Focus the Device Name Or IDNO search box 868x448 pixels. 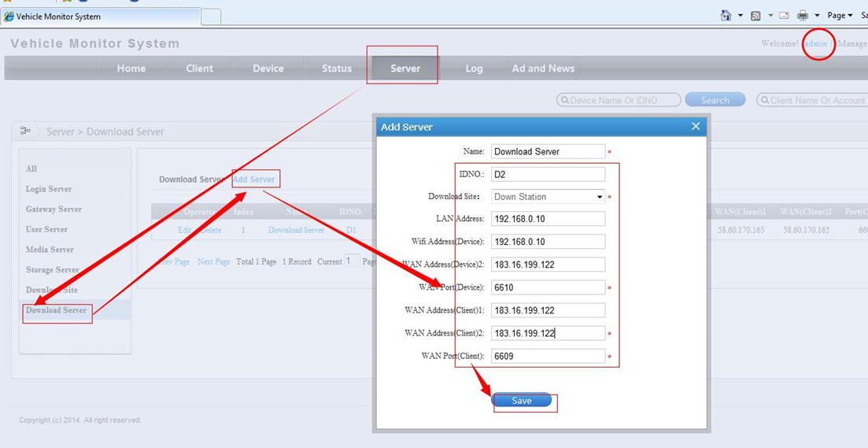[619, 100]
